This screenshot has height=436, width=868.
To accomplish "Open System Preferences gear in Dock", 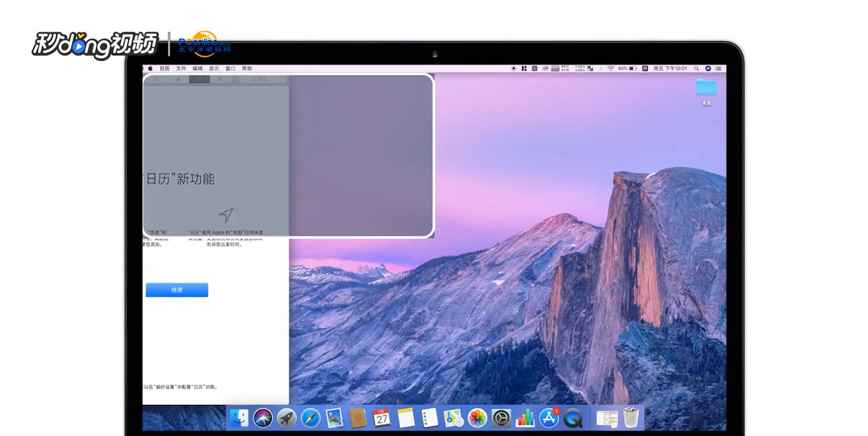I will point(501,418).
